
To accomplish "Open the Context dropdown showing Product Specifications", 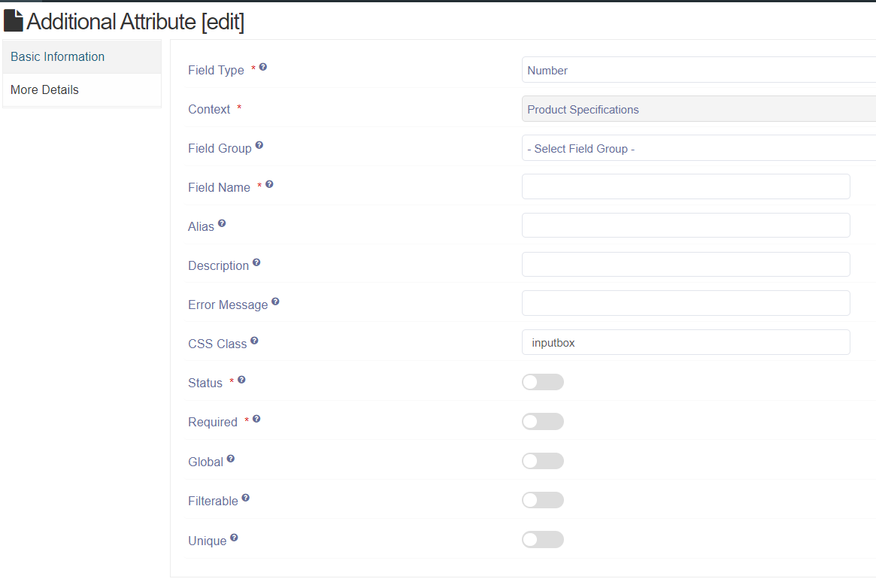I will [x=698, y=109].
